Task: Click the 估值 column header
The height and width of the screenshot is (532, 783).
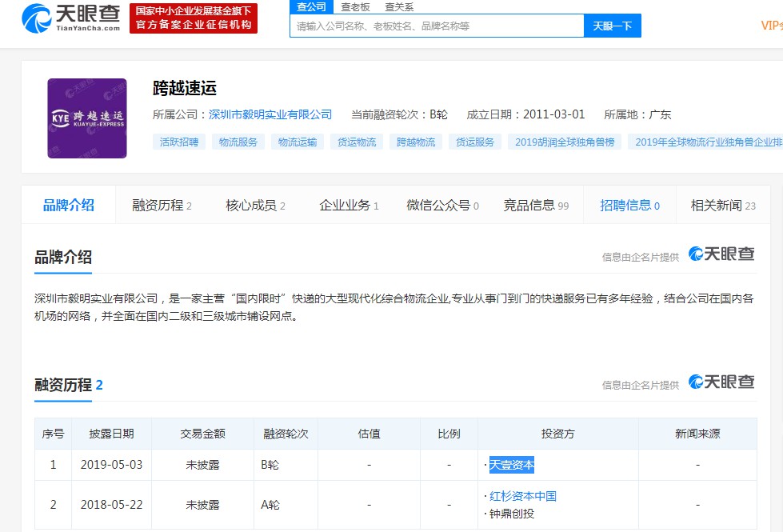Action: click(369, 434)
